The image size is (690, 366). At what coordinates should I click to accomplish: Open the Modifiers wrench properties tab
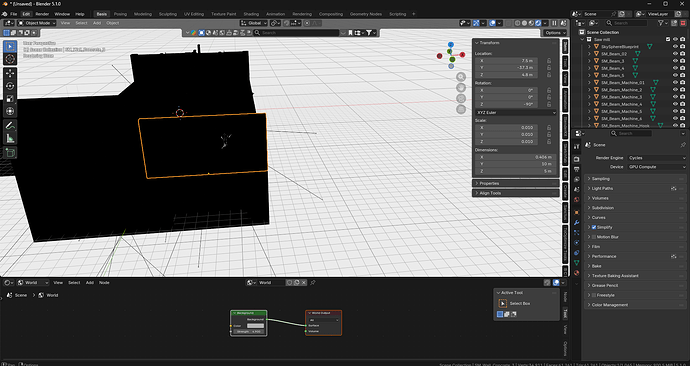576,223
